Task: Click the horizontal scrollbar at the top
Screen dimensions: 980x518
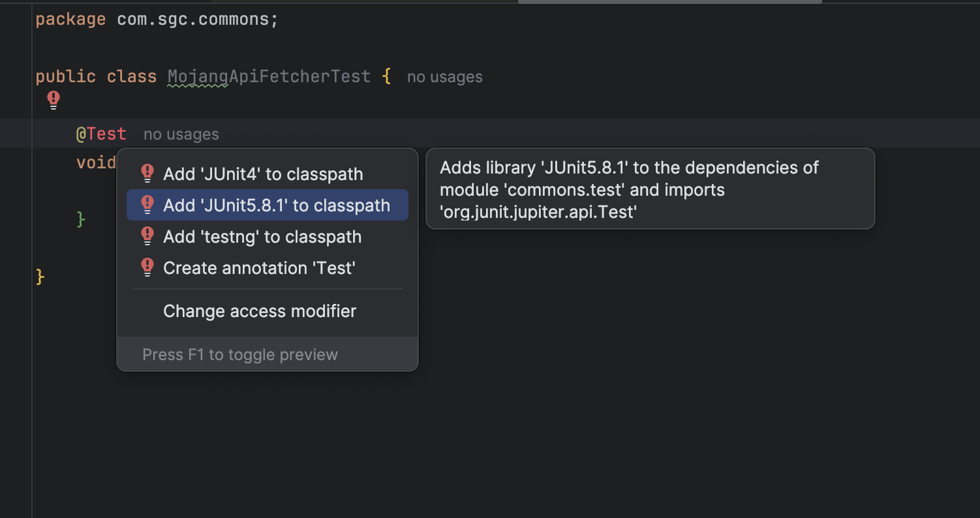Action: [669, 2]
